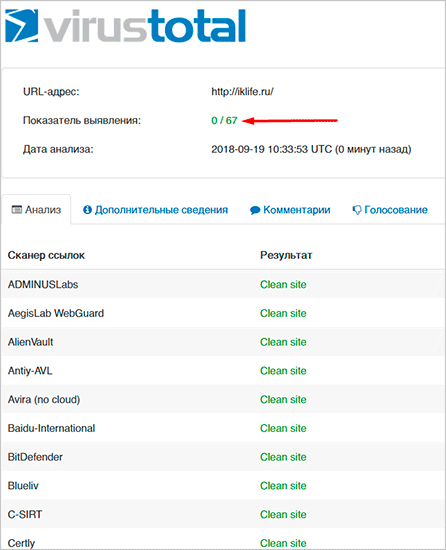This screenshot has width=446, height=550.
Task: Click the info icon beside Дополнительные сведения
Action: pos(87,210)
